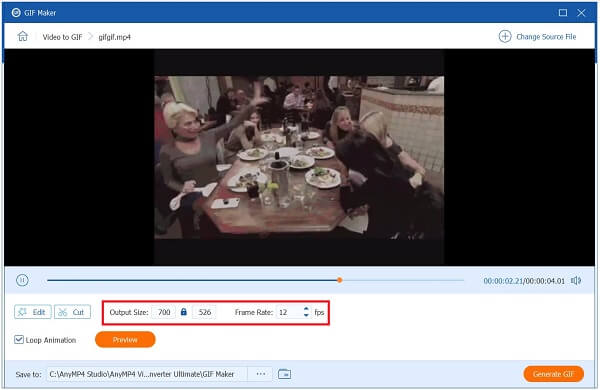Click the elapsed time display 00:00:02.21
Screen dimensions: 600x390
point(503,281)
